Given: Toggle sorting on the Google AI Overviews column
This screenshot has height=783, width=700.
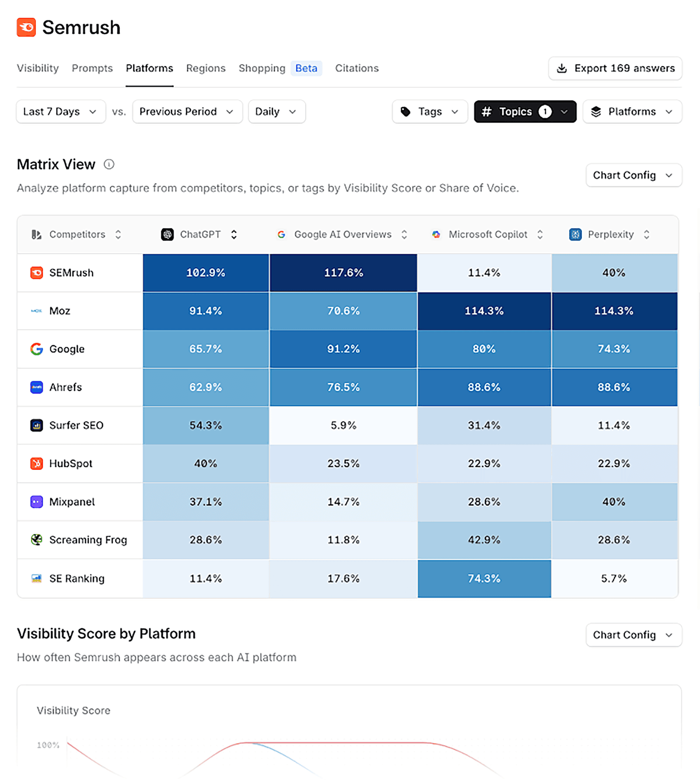Looking at the screenshot, I should coord(404,234).
